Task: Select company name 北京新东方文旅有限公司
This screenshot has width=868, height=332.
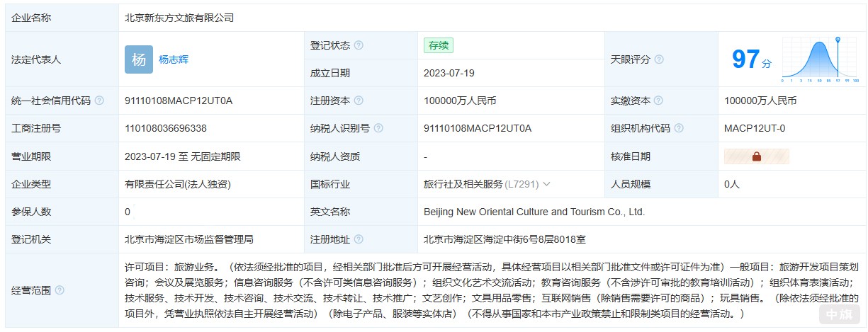Action: point(179,18)
